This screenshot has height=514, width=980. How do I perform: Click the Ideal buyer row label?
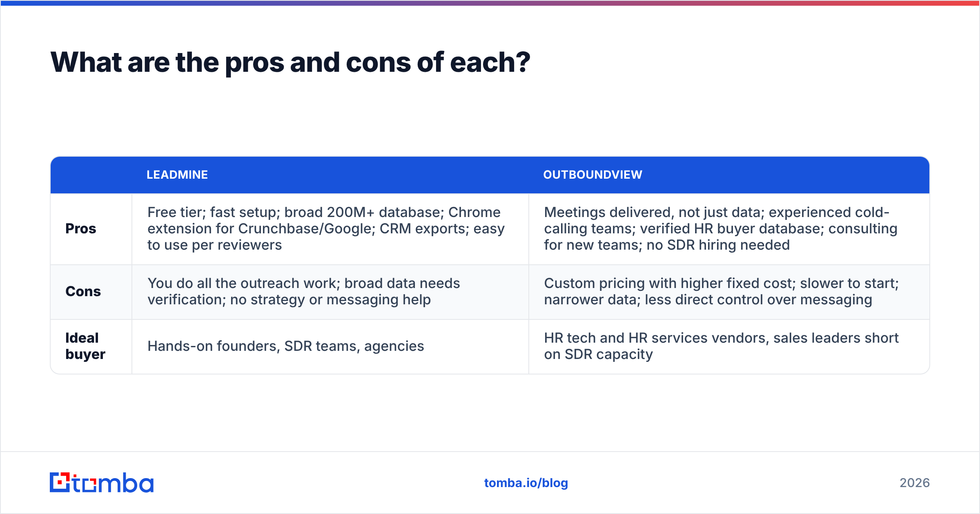point(85,346)
